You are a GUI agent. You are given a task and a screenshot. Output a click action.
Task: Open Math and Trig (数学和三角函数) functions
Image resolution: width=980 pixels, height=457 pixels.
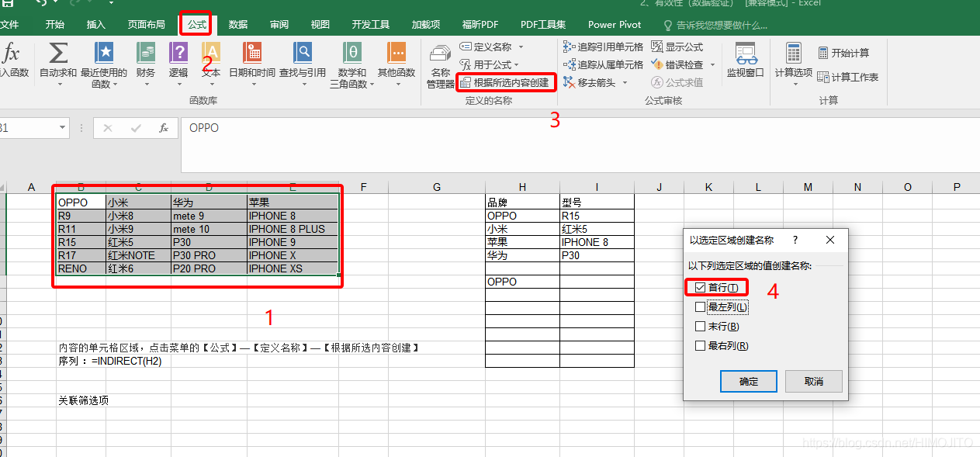click(x=352, y=53)
